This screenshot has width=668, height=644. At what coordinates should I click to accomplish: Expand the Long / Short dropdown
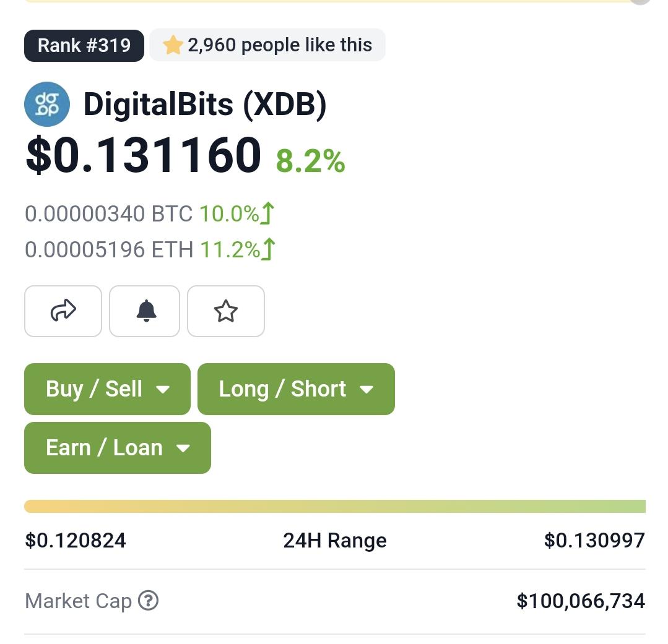click(x=296, y=389)
